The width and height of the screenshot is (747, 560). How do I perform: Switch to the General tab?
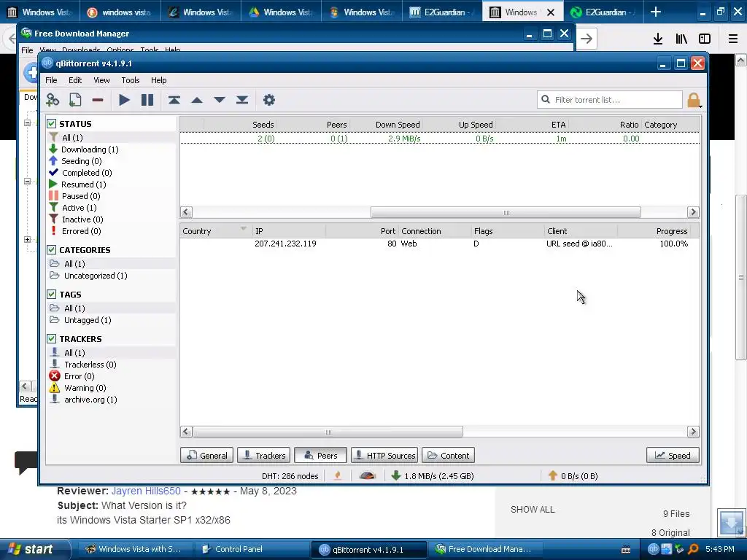tap(206, 455)
